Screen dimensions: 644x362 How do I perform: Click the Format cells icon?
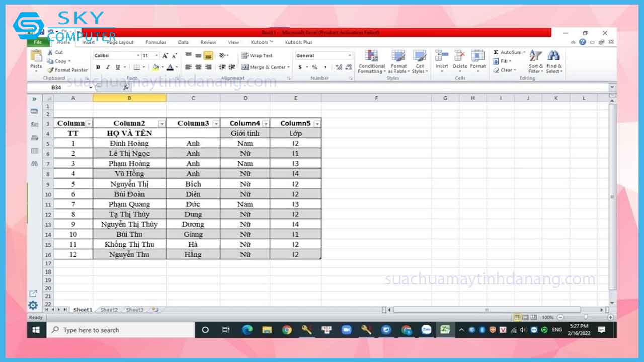(x=478, y=56)
